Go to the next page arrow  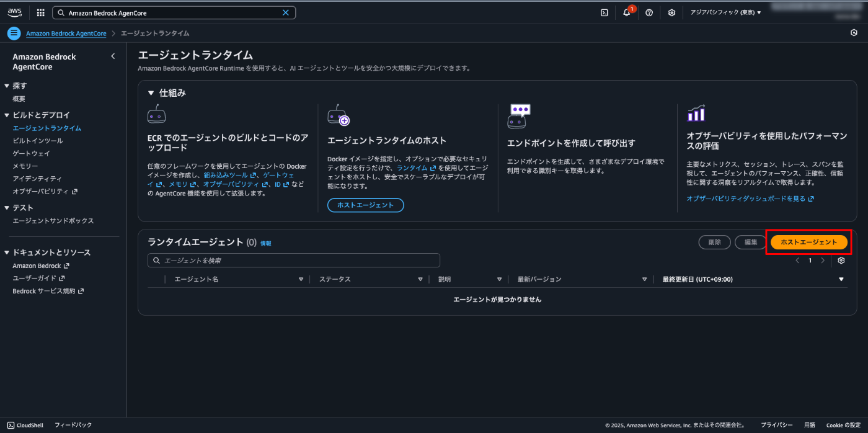coord(823,261)
